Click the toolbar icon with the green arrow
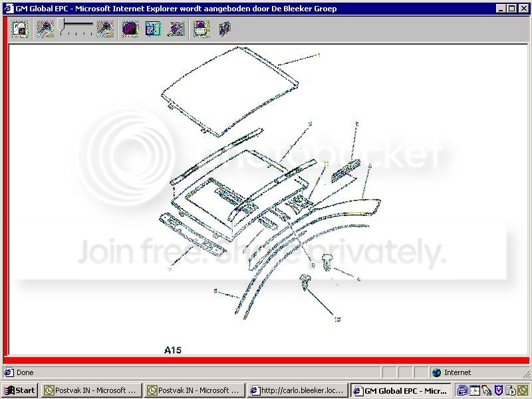Image resolution: width=532 pixels, height=399 pixels. [x=176, y=29]
